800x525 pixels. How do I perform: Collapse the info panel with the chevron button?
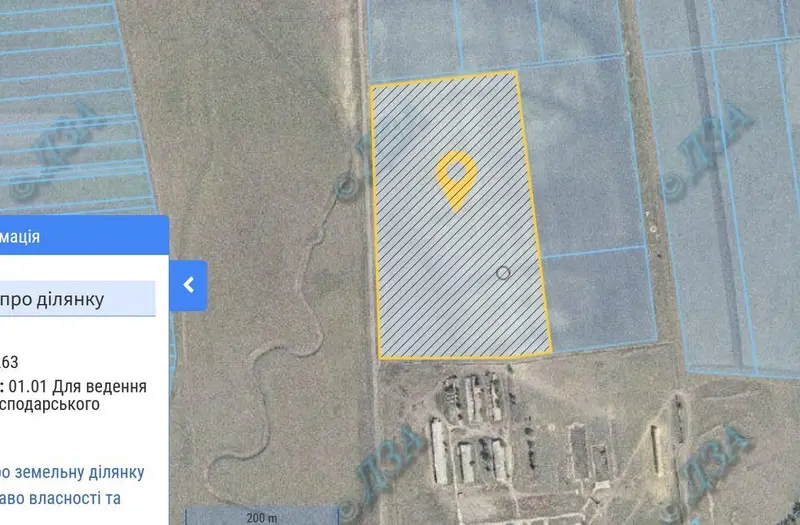(188, 285)
